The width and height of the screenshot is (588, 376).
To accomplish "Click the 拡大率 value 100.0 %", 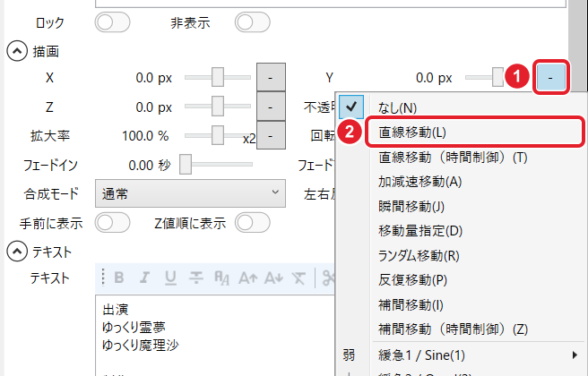I will [145, 135].
